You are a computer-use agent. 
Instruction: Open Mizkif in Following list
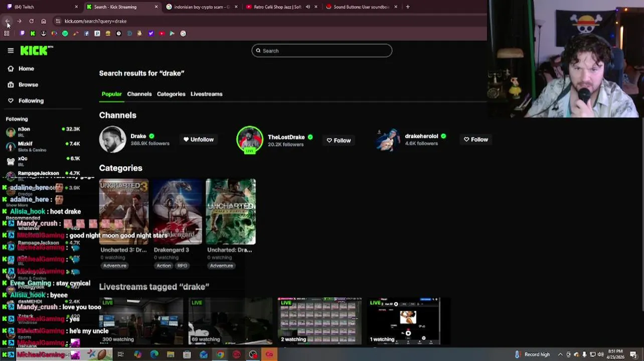coord(43,146)
